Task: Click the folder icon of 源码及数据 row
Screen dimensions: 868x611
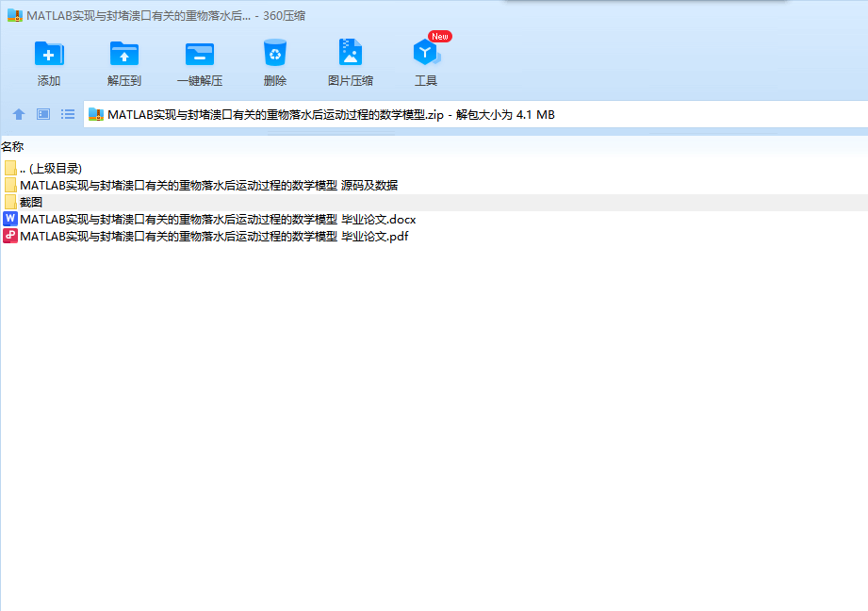Action: [x=10, y=185]
